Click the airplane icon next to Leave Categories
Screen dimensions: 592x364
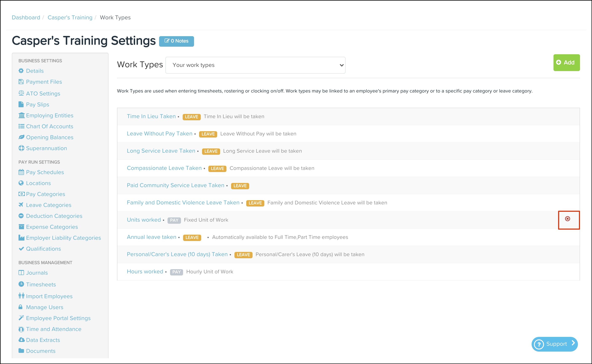point(21,205)
